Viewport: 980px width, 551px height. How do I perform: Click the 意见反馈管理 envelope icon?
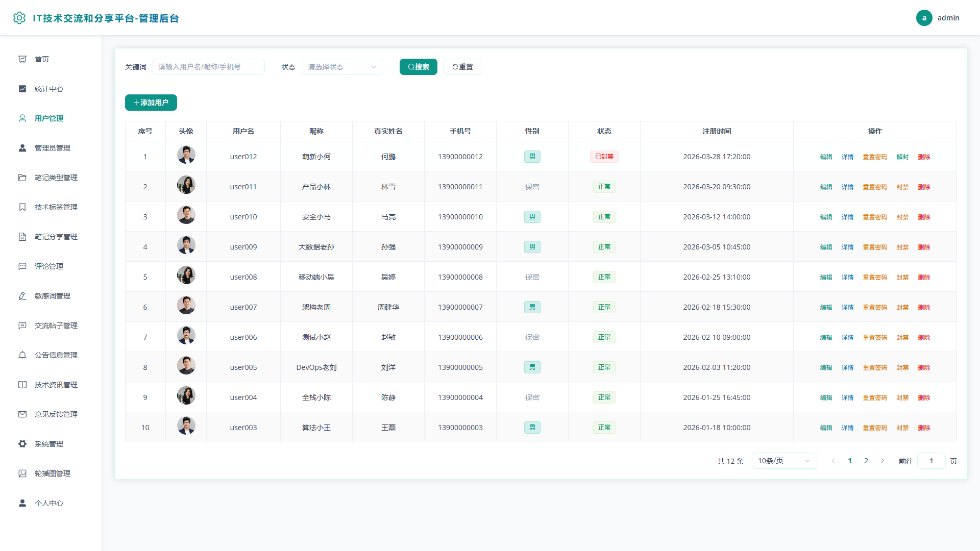tap(22, 414)
